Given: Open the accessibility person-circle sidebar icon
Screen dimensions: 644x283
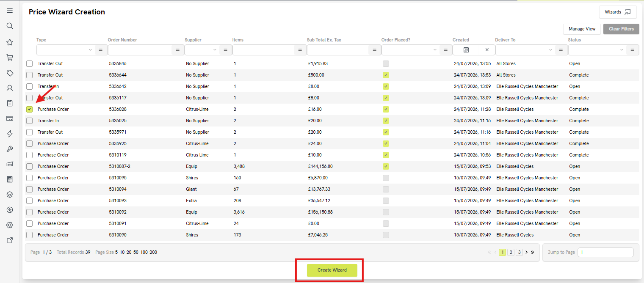Looking at the screenshot, I should (10, 210).
